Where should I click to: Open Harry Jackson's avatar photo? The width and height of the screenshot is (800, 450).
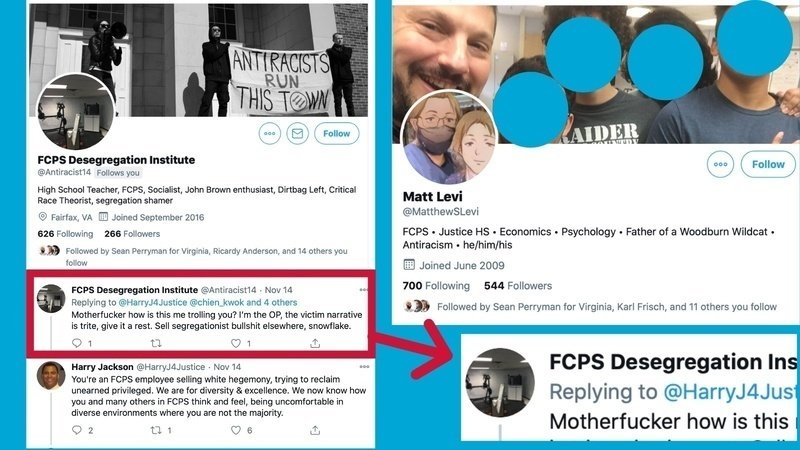51,376
